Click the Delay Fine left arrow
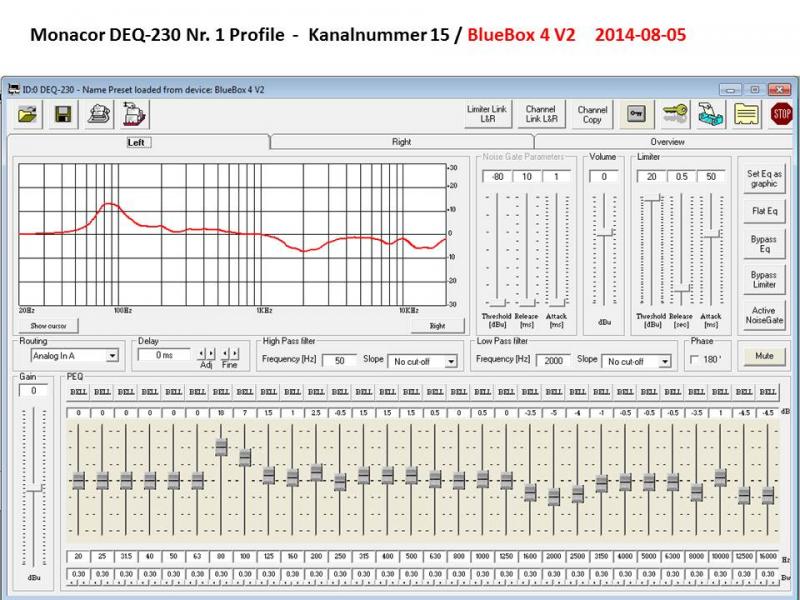Viewport: 800px width, 600px height. tap(226, 353)
